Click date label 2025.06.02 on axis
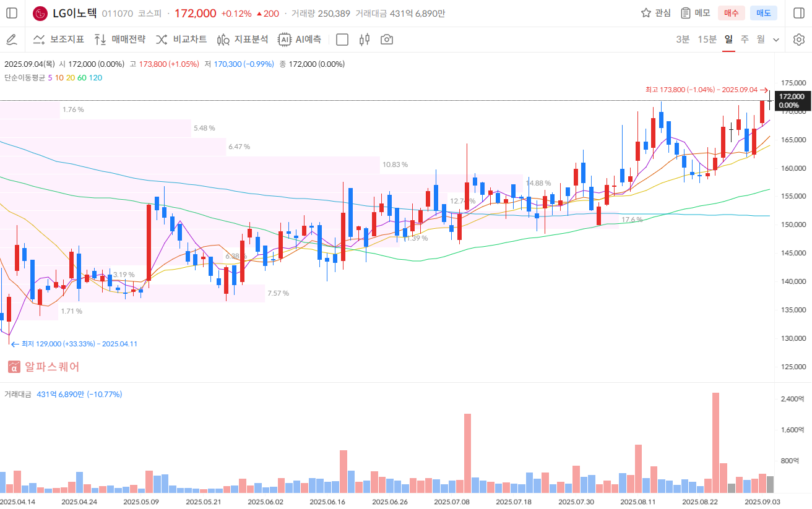 (266, 502)
